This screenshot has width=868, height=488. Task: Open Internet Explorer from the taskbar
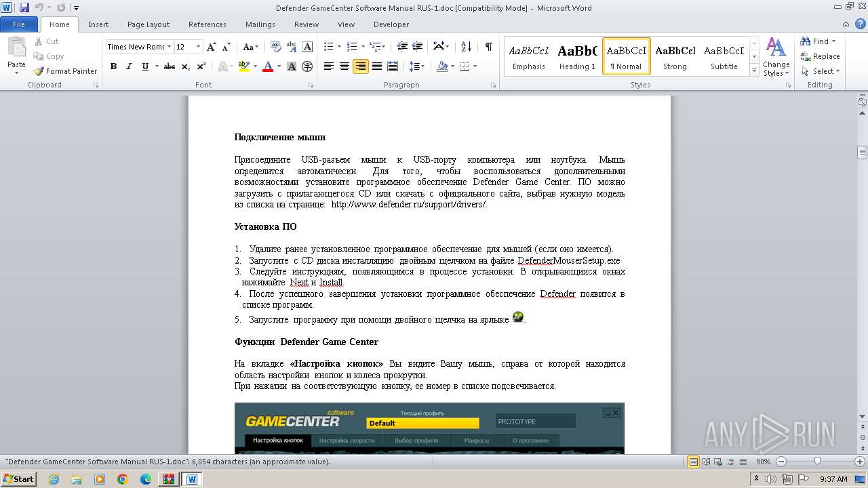tap(54, 479)
